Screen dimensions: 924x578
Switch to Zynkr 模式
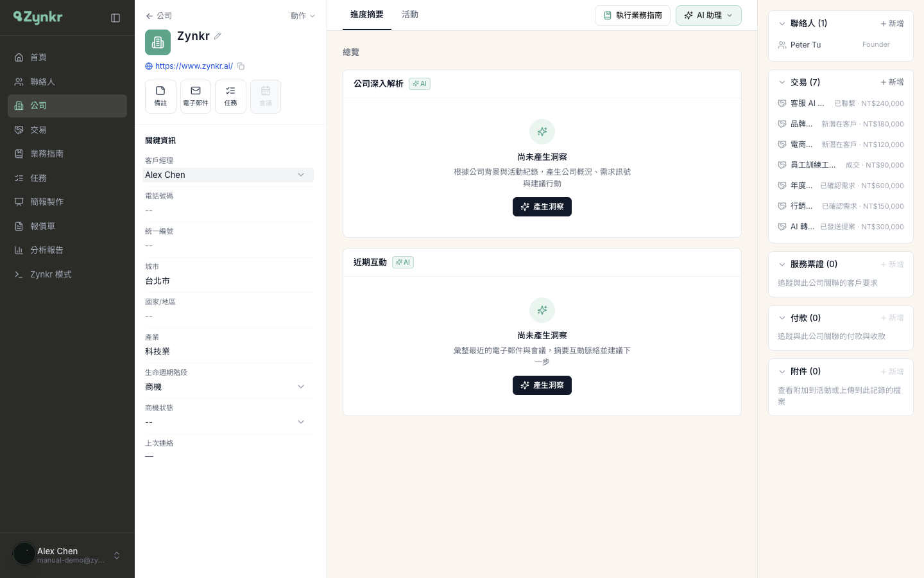(x=67, y=274)
